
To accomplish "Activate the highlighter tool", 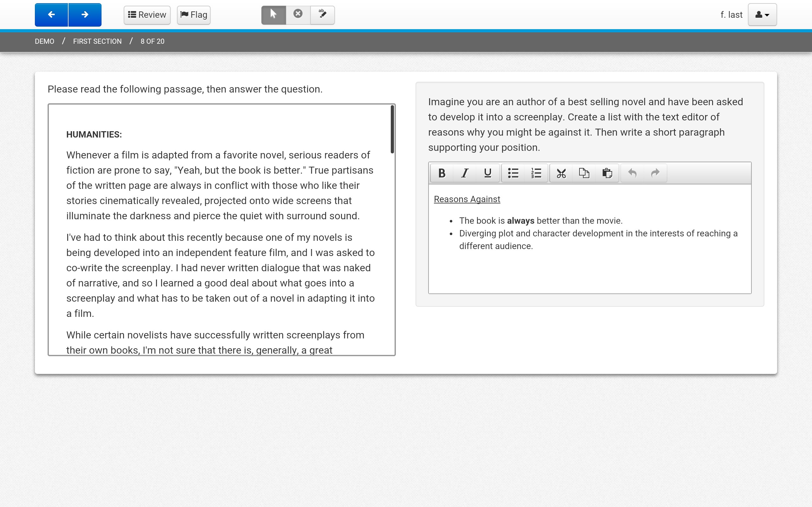I will [x=323, y=15].
